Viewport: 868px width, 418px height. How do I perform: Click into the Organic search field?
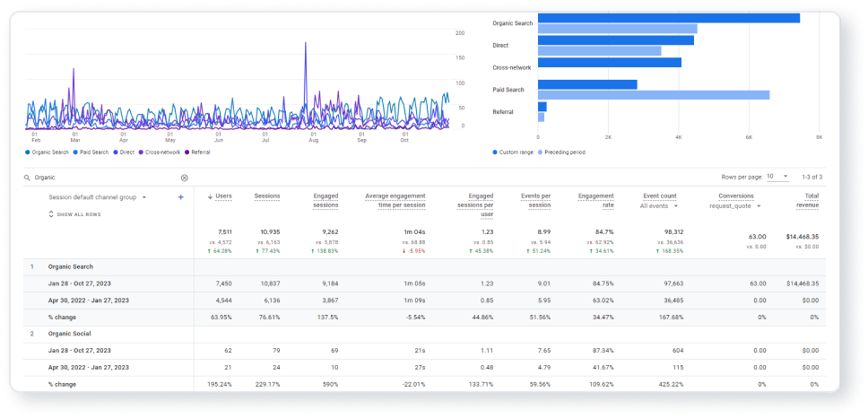point(105,179)
